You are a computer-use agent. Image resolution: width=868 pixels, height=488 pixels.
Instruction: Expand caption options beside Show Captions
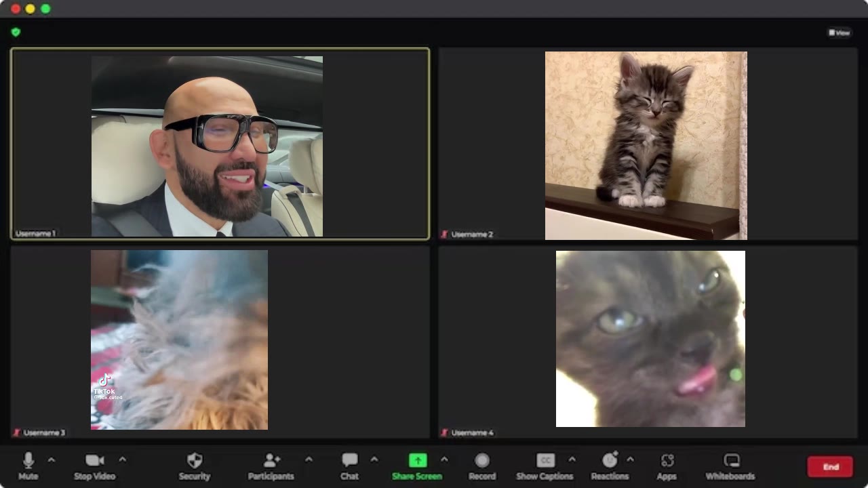pos(572,460)
